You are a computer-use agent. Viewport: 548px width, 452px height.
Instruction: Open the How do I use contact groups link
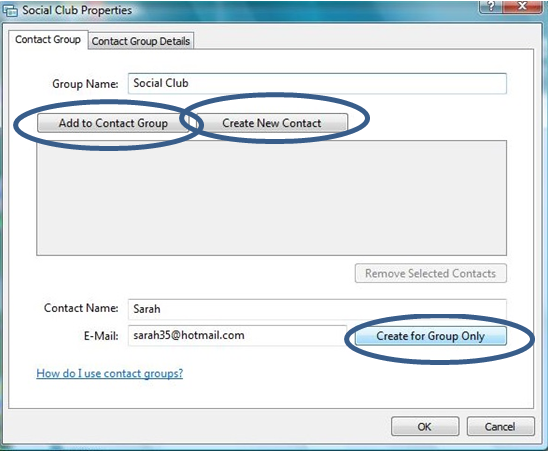click(110, 373)
